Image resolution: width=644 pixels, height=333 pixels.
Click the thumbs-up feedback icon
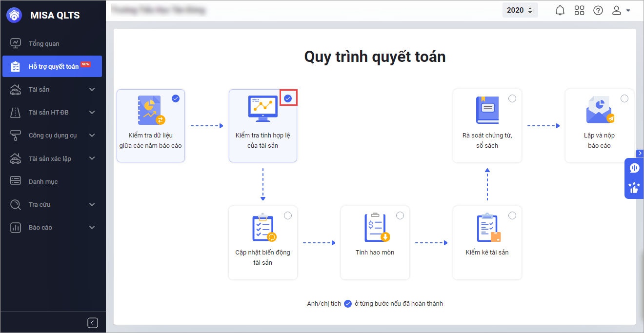pos(634,188)
